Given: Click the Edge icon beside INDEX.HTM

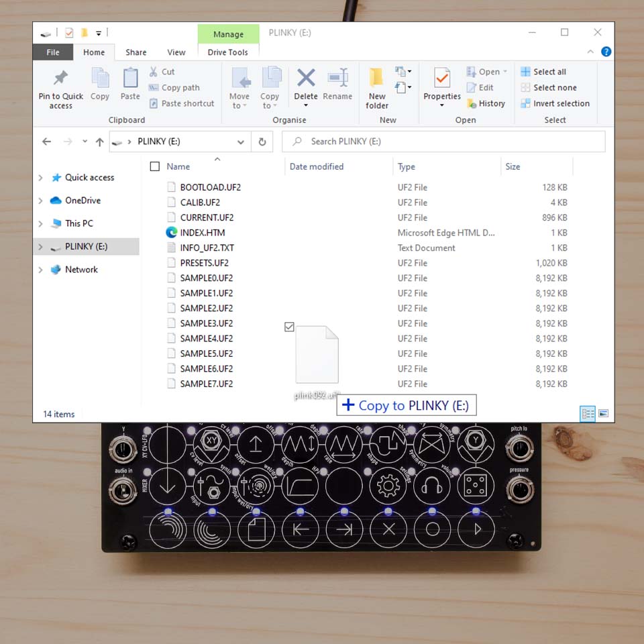Looking at the screenshot, I should (171, 233).
